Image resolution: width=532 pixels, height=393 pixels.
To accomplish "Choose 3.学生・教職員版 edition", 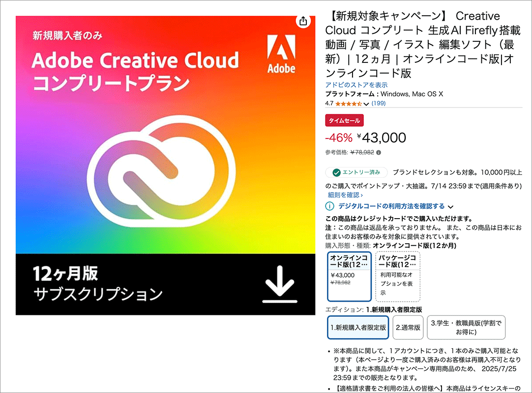I will pyautogui.click(x=466, y=328).
